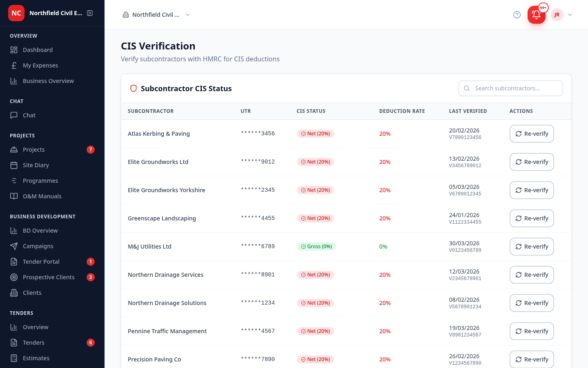
Task: Click the Prospective Clients badge showing 3
Action: coord(91,277)
